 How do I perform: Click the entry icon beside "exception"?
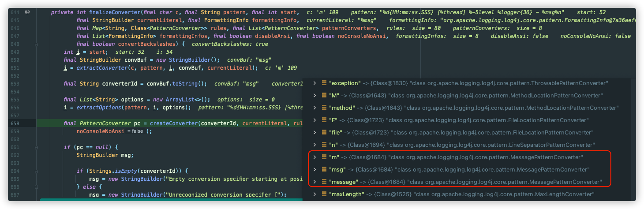pyautogui.click(x=324, y=83)
